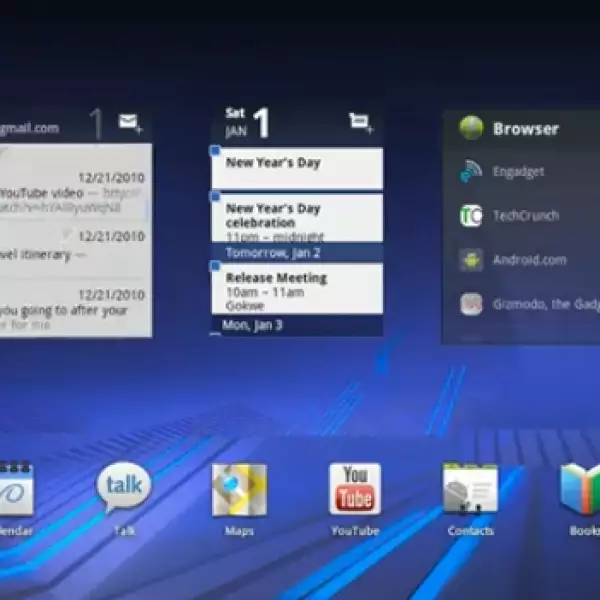Open the itinerary email in Gmail widget
The width and height of the screenshot is (600, 600).
(x=76, y=247)
